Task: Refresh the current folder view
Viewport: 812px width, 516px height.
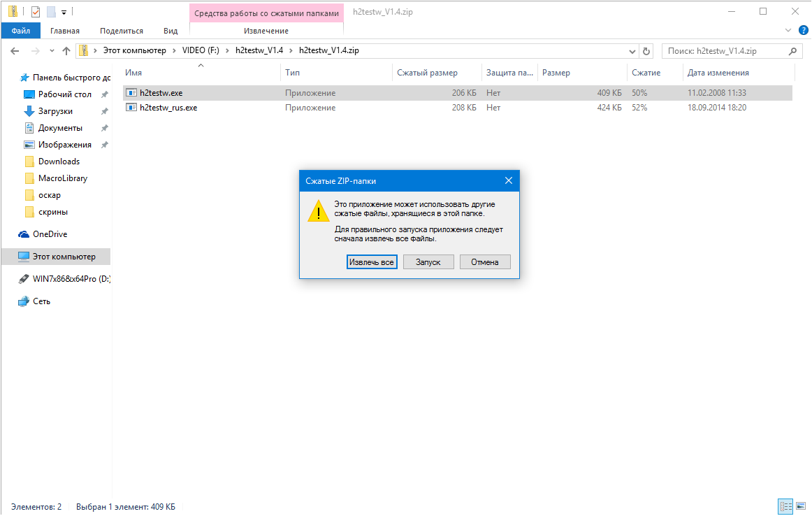Action: (646, 51)
